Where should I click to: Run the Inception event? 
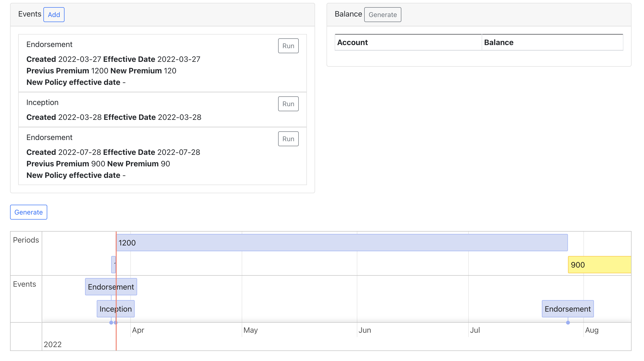(x=288, y=104)
